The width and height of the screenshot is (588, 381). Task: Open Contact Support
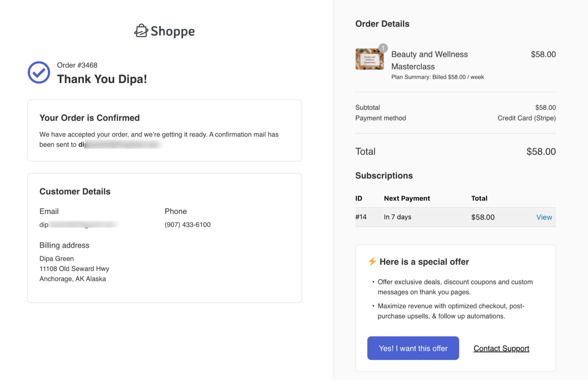(501, 348)
